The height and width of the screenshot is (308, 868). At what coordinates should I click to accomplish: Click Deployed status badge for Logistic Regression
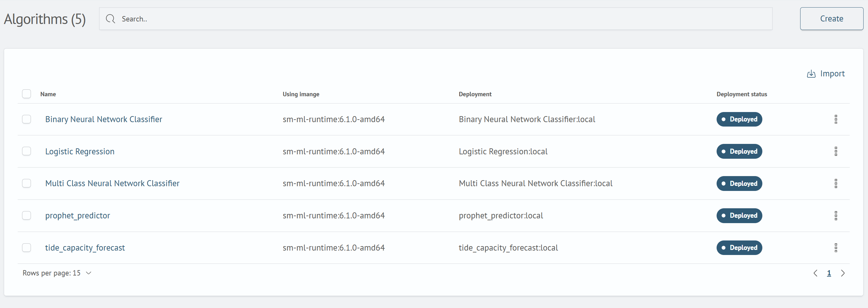(x=739, y=151)
